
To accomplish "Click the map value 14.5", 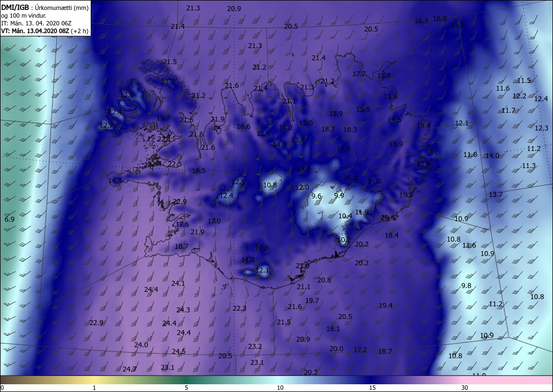I will pyautogui.click(x=394, y=120).
